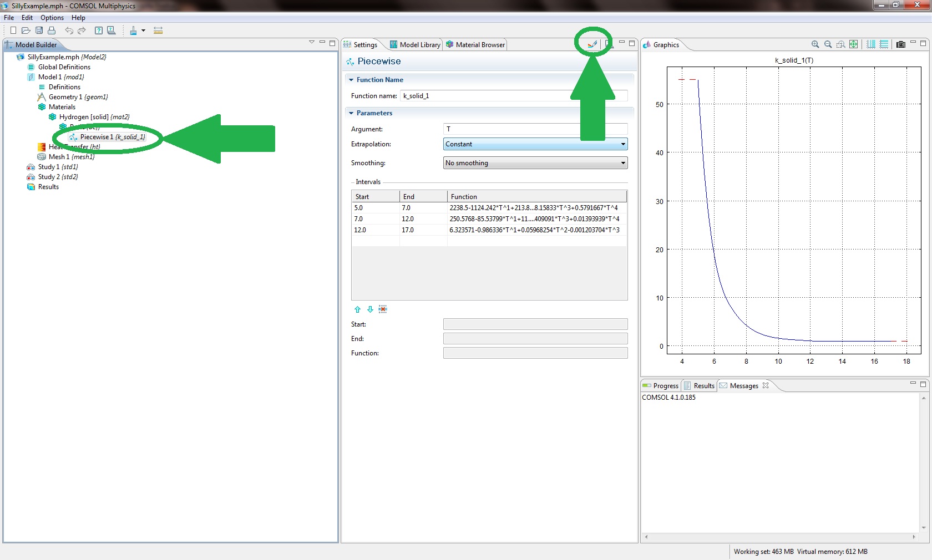Move interval row up with arrow
The height and width of the screenshot is (560, 932).
(358, 309)
